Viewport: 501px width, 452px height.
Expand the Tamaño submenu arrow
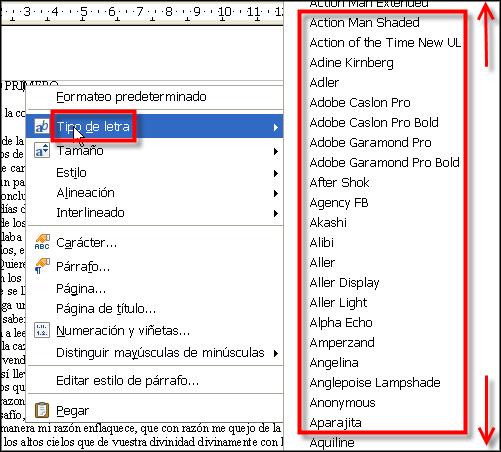point(276,151)
